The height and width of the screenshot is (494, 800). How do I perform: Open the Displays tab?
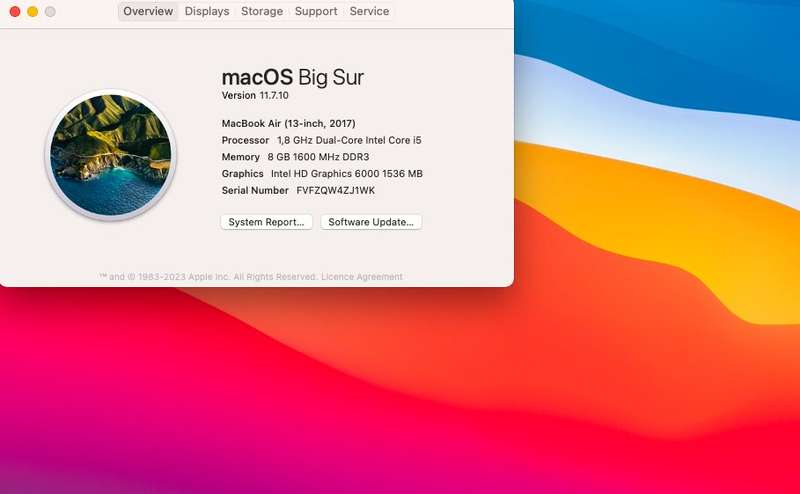coord(207,11)
